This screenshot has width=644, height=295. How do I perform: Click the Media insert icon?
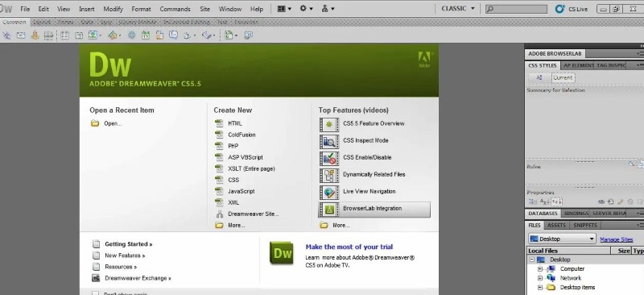click(113, 35)
